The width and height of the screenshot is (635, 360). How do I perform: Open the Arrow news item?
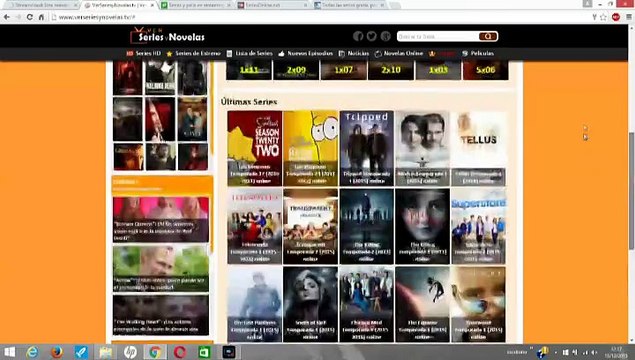coord(161,269)
